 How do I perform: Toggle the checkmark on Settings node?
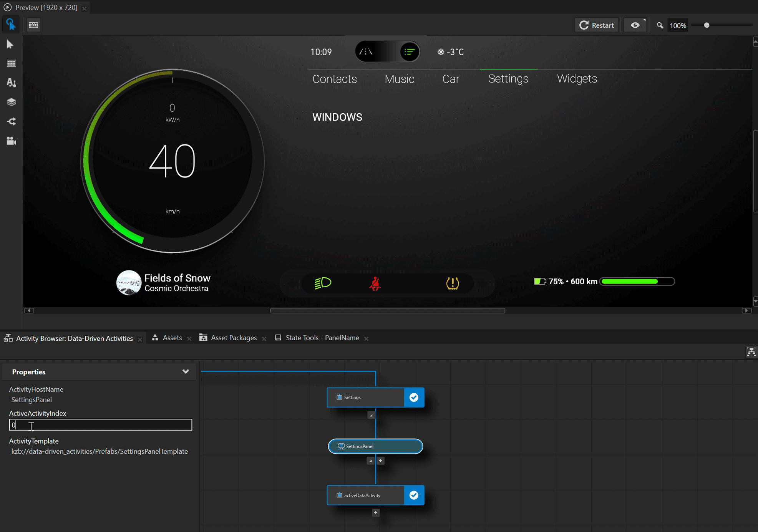click(414, 397)
